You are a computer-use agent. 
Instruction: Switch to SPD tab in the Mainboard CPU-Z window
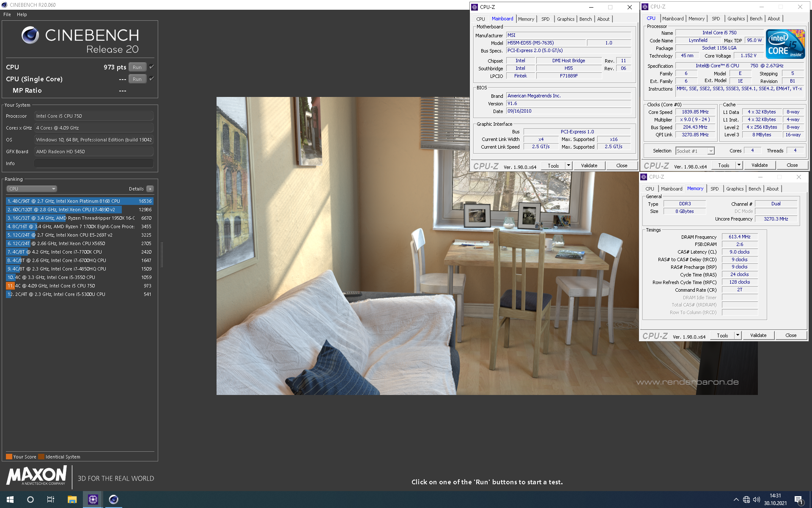pos(546,19)
